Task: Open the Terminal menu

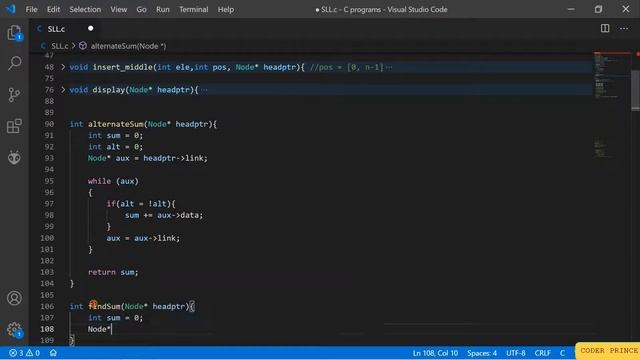Action: tap(193, 9)
